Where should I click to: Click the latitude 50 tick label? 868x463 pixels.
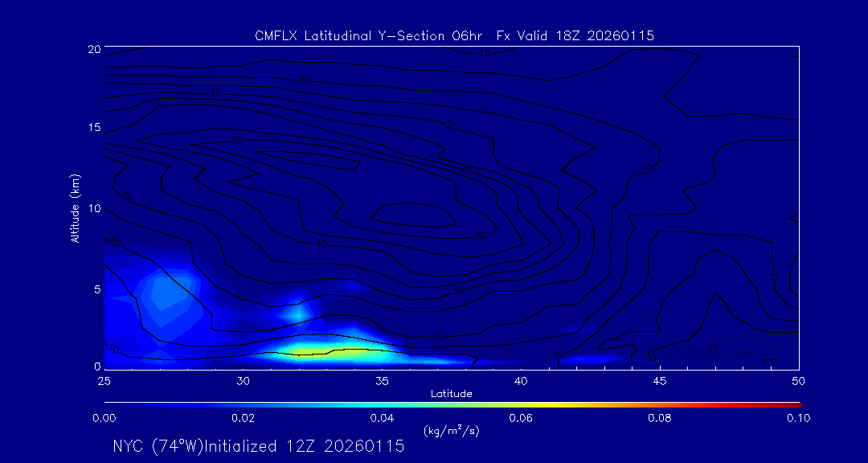pos(799,379)
